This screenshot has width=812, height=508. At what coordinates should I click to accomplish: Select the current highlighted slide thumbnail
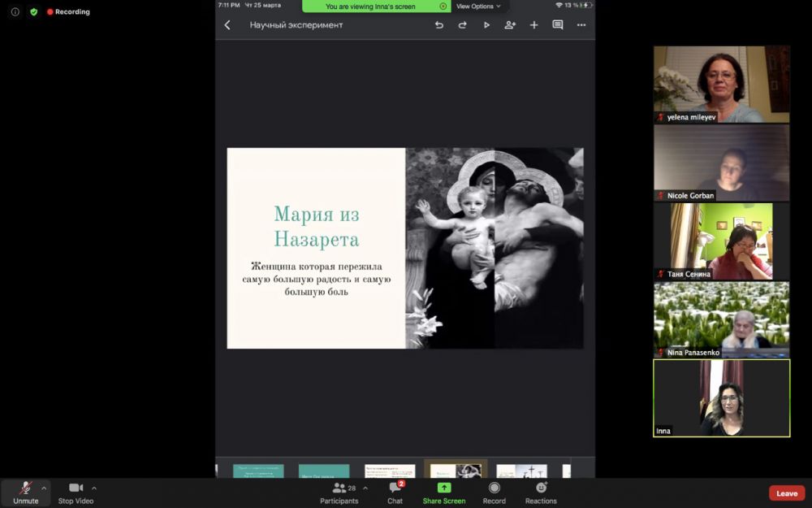pos(456,469)
